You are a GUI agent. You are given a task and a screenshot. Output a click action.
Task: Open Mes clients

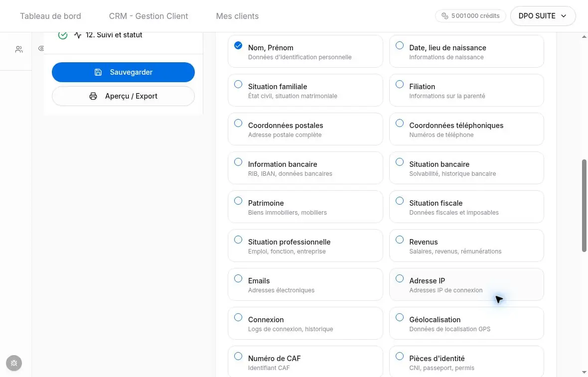pos(237,16)
